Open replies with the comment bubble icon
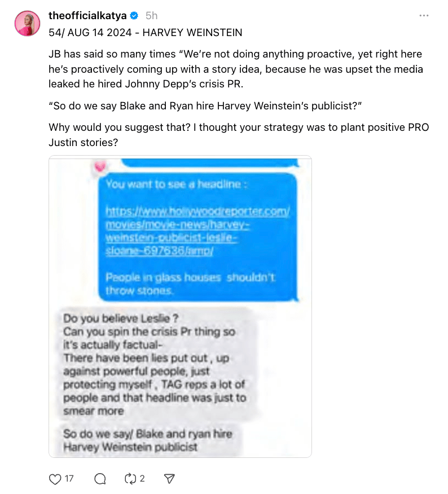This screenshot has width=448, height=494. click(100, 479)
